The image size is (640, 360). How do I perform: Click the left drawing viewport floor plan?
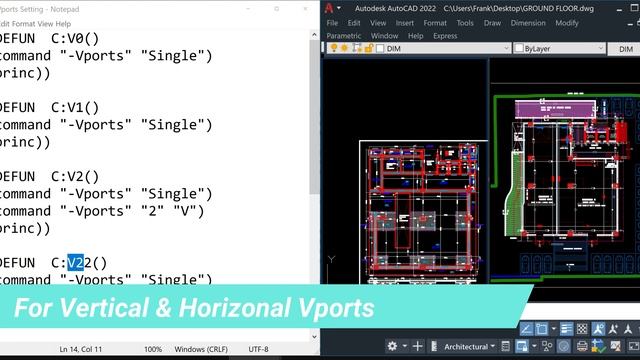click(x=422, y=212)
